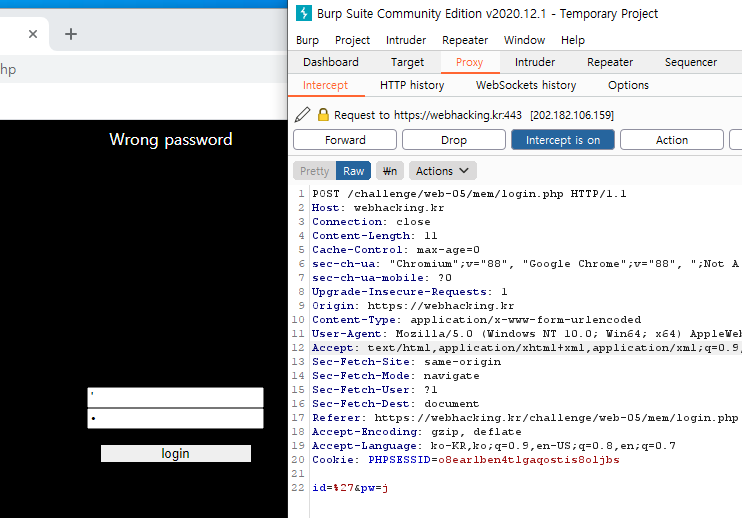Image resolution: width=742 pixels, height=518 pixels.
Task: Open the Action button menu
Action: pyautogui.click(x=671, y=140)
